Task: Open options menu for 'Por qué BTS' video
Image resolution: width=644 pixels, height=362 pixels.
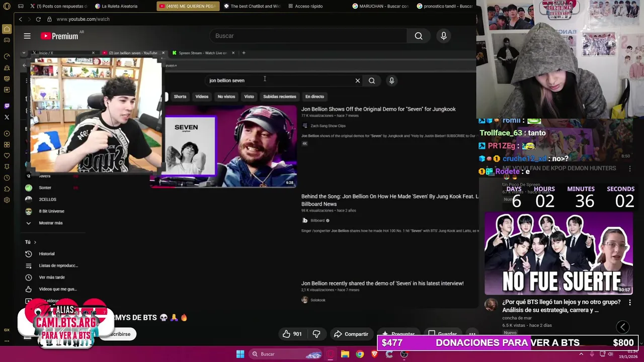Action: pyautogui.click(x=630, y=303)
